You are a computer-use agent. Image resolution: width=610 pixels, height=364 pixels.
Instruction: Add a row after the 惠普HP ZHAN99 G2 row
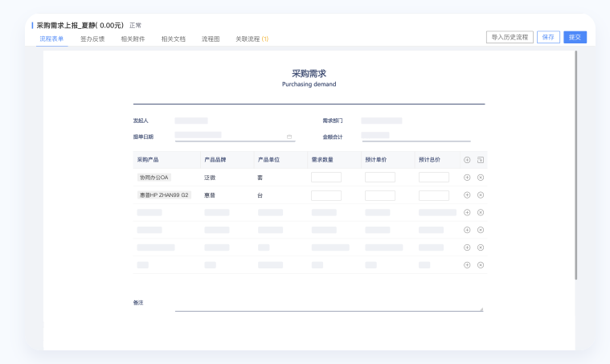[x=467, y=195]
